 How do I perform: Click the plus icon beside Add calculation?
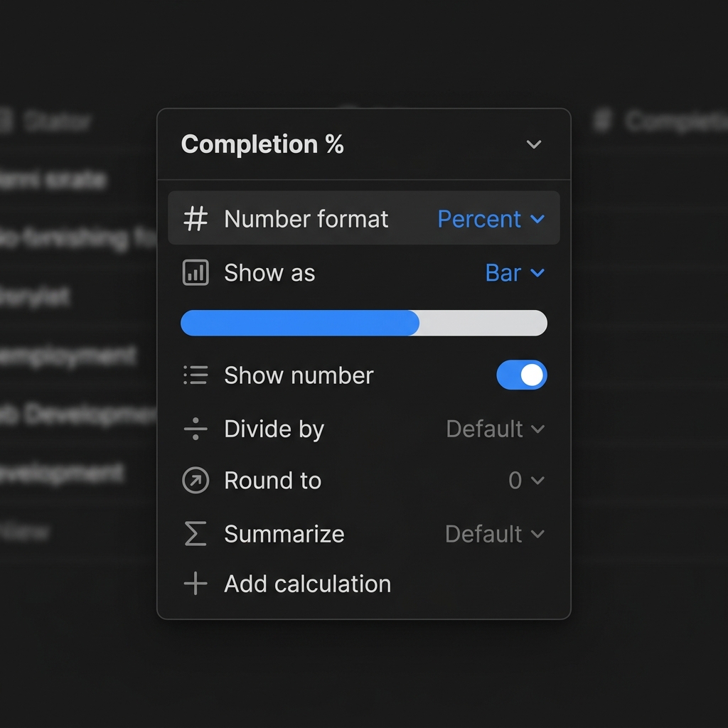click(196, 583)
